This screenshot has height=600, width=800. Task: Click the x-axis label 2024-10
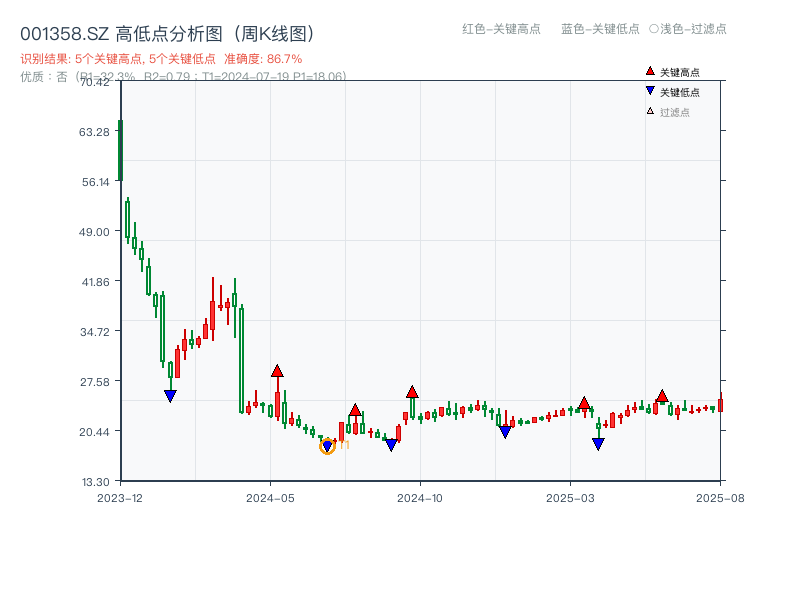[x=420, y=498]
